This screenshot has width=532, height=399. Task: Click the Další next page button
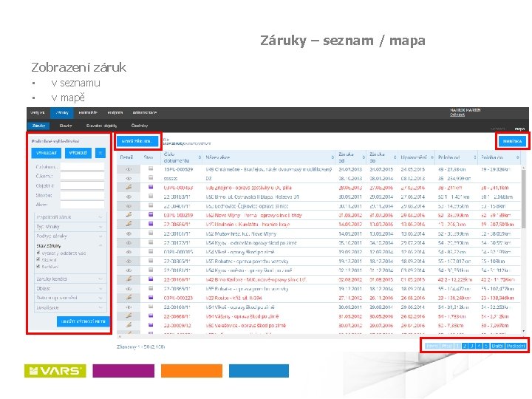click(x=497, y=346)
